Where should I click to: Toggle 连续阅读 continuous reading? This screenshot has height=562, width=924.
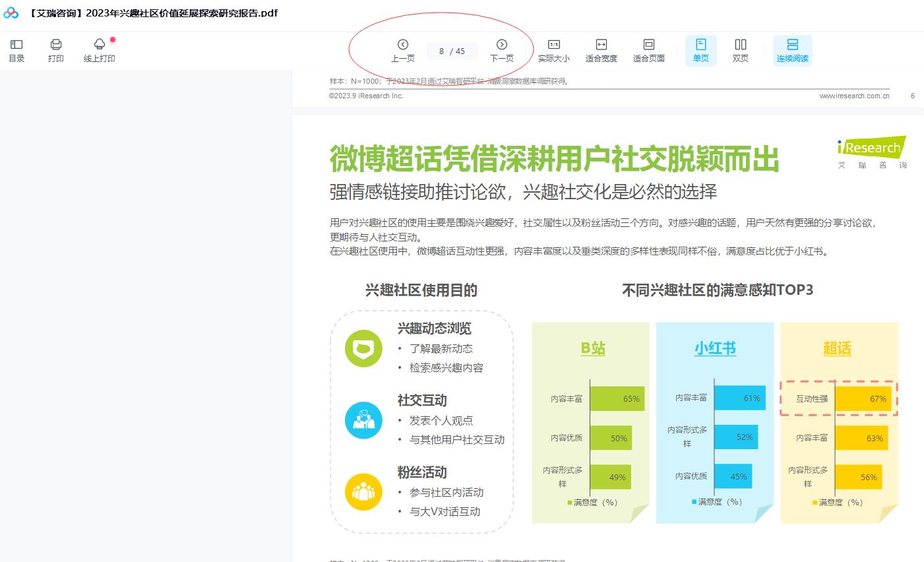[793, 50]
